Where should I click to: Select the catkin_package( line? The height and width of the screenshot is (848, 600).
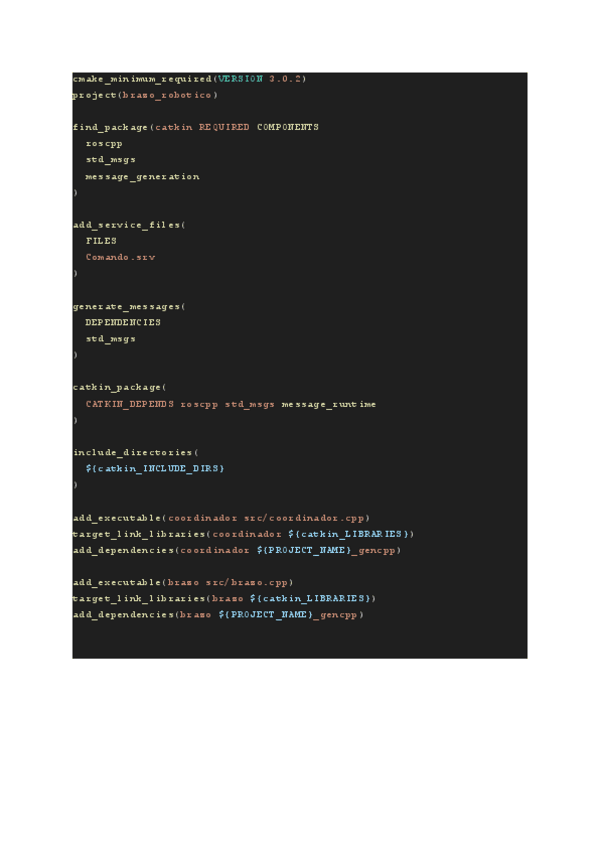click(x=120, y=388)
